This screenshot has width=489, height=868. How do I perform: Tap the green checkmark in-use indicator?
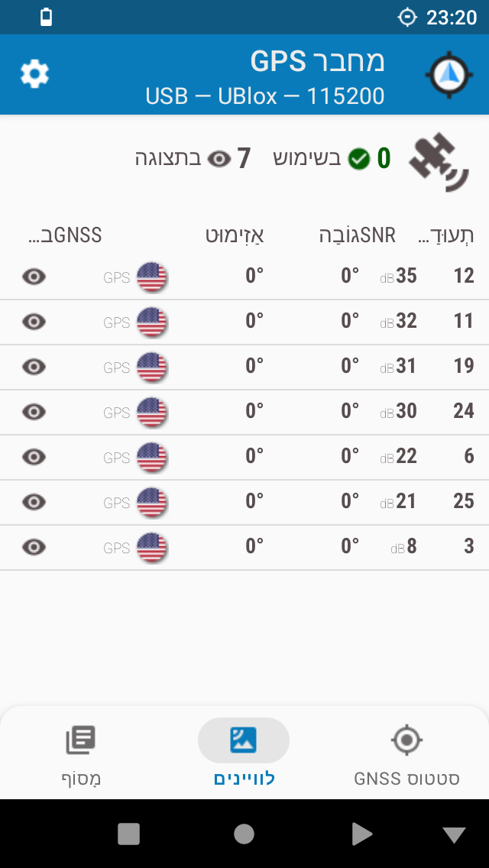click(359, 159)
